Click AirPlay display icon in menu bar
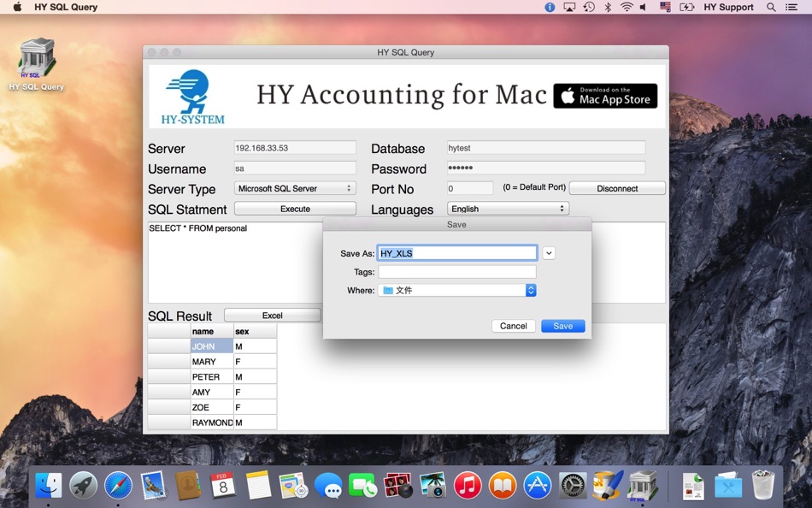 pyautogui.click(x=569, y=7)
